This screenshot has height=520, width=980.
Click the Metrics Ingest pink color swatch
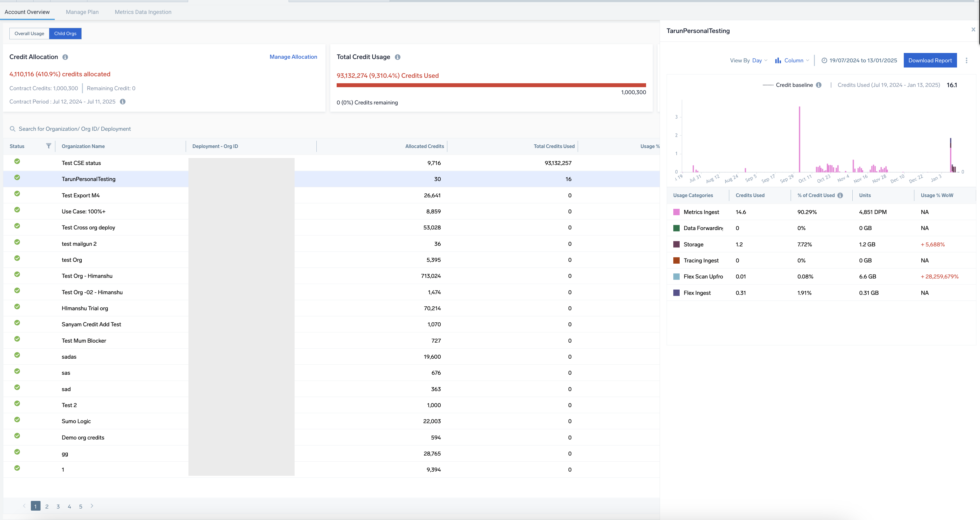(x=676, y=212)
